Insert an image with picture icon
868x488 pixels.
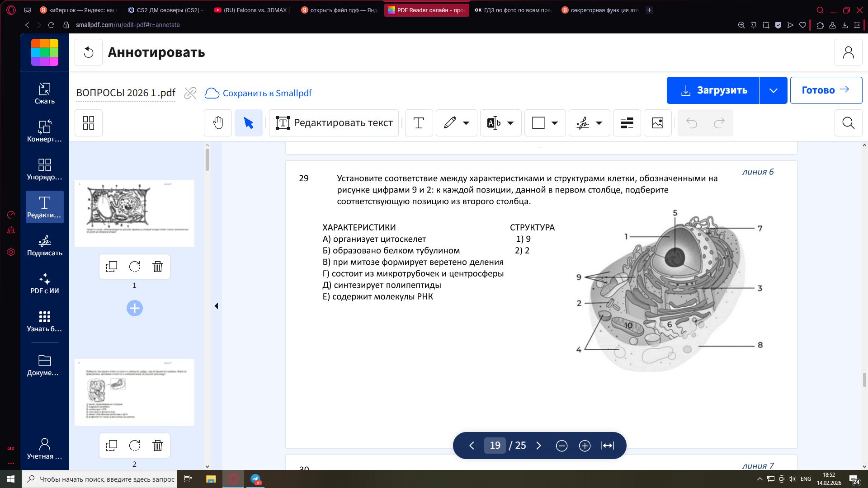pos(657,123)
